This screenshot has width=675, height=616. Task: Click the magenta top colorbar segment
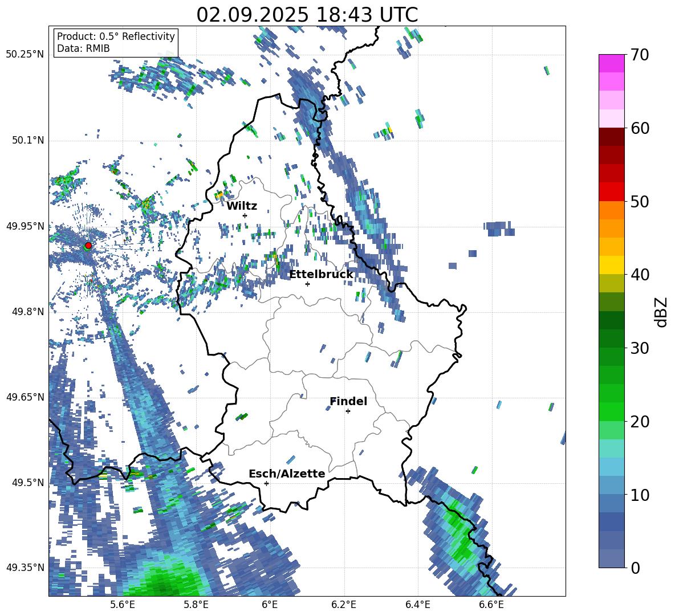click(x=611, y=63)
